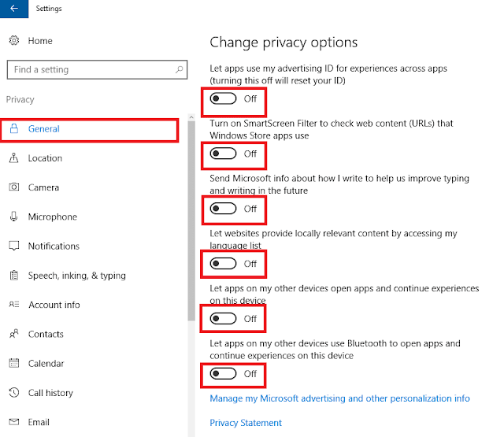
Task: Toggle sending typing info to Microsoft
Action: [223, 209]
